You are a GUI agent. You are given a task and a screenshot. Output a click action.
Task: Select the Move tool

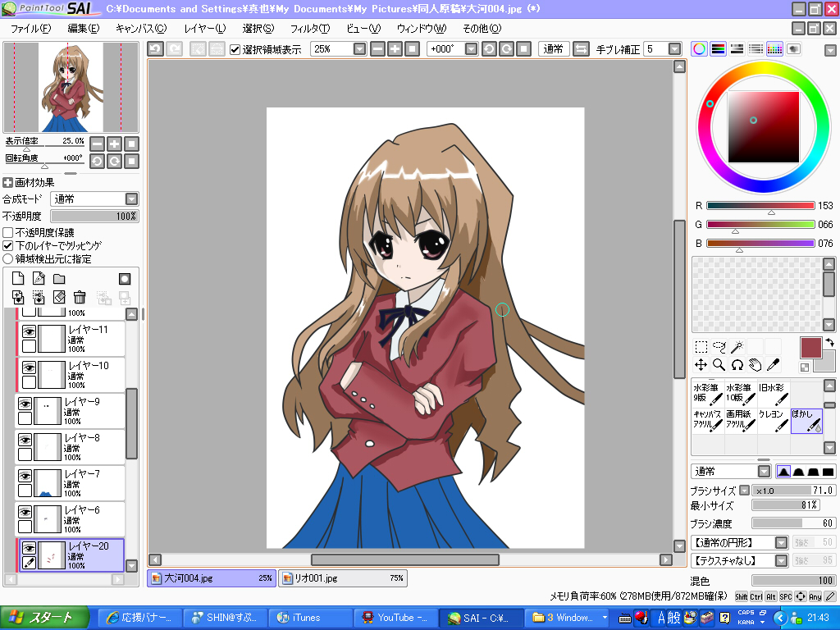[701, 365]
